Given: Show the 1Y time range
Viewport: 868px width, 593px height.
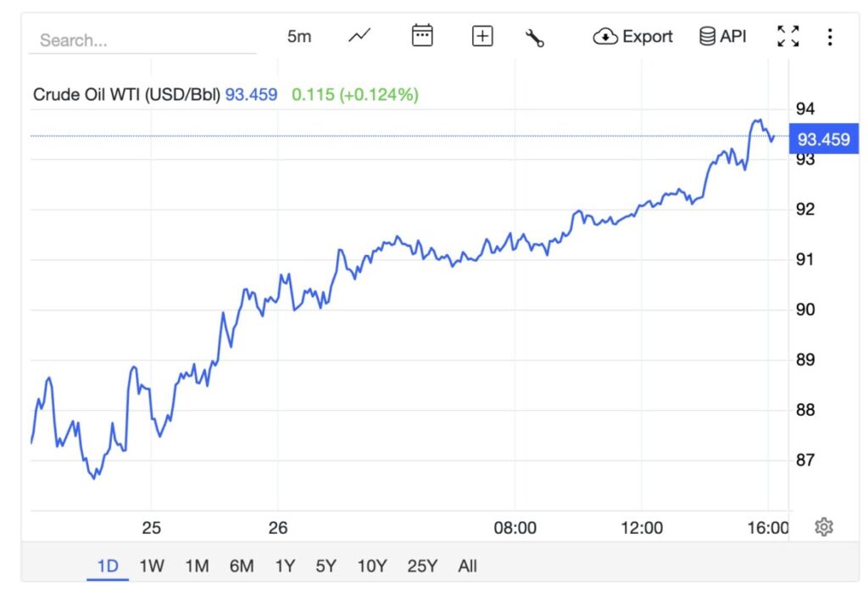Looking at the screenshot, I should tap(285, 566).
